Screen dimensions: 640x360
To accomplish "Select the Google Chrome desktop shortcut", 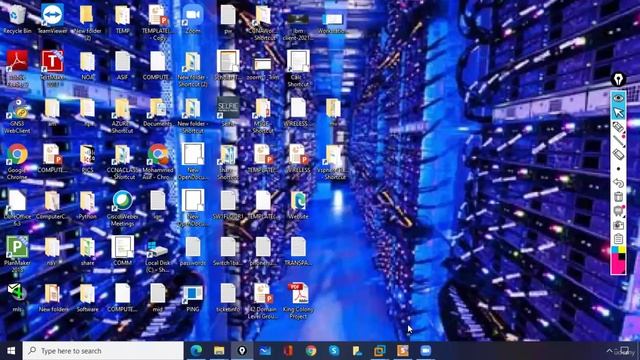I will point(17,162).
